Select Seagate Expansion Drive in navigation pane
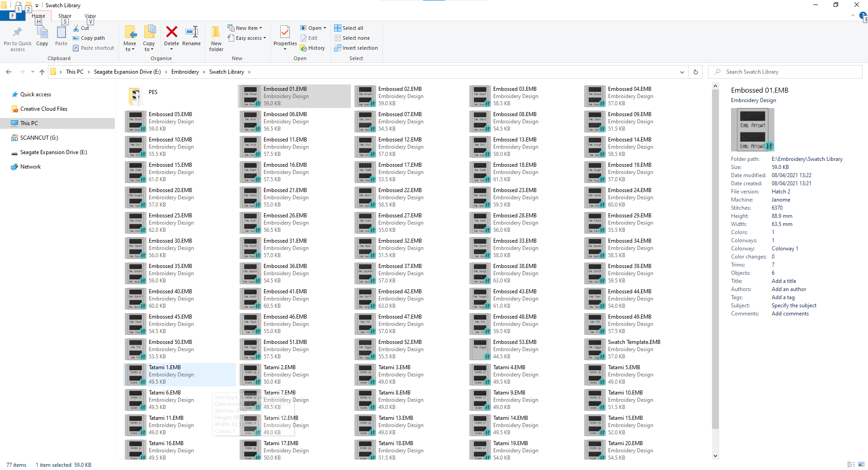This screenshot has width=868, height=470. [x=53, y=152]
